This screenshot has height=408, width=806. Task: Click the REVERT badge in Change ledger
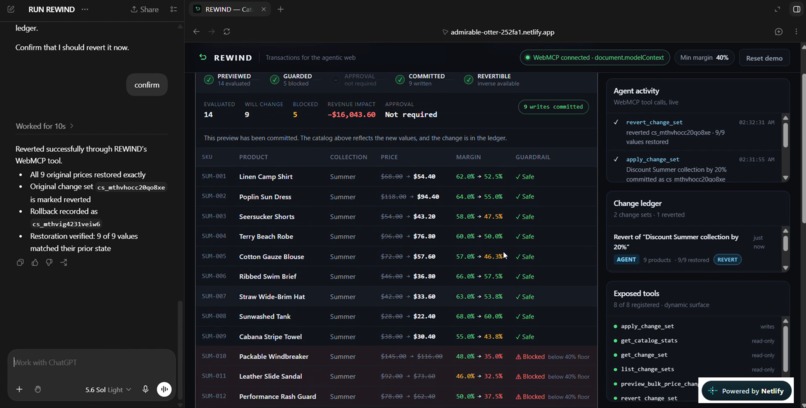(x=727, y=259)
